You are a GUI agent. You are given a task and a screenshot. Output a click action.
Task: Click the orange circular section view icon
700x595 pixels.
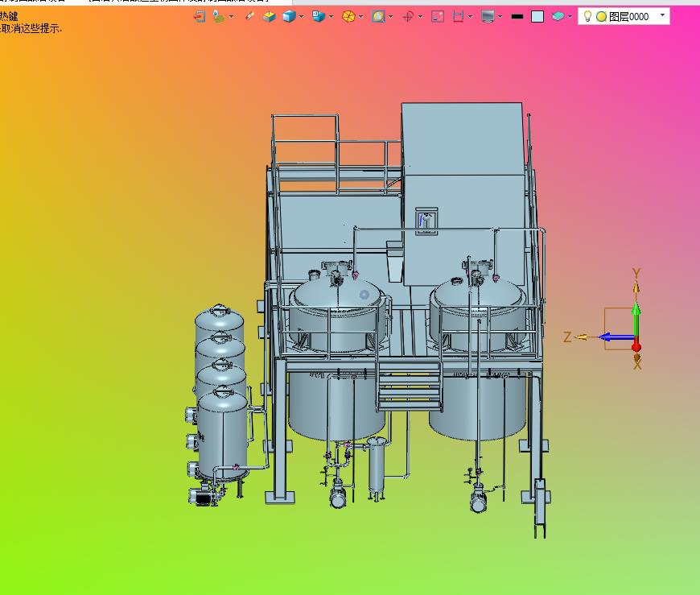348,16
